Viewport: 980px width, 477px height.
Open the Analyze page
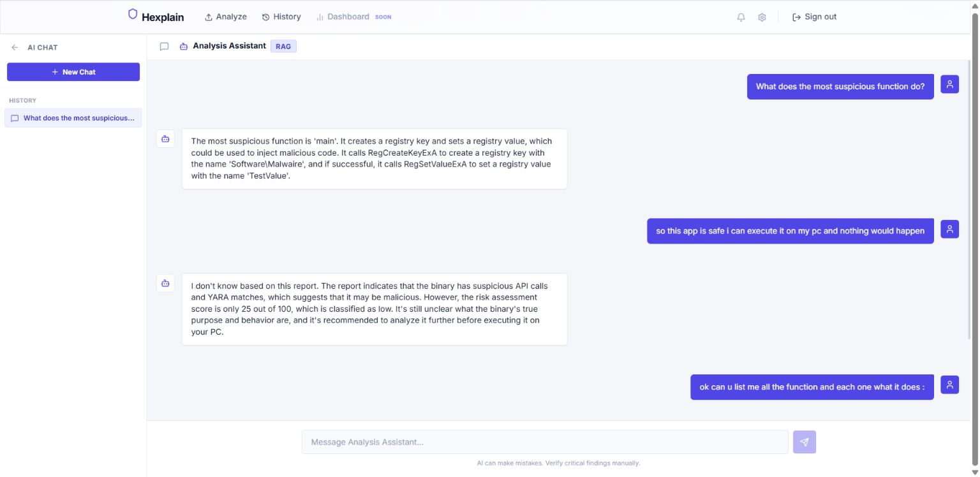coord(226,17)
